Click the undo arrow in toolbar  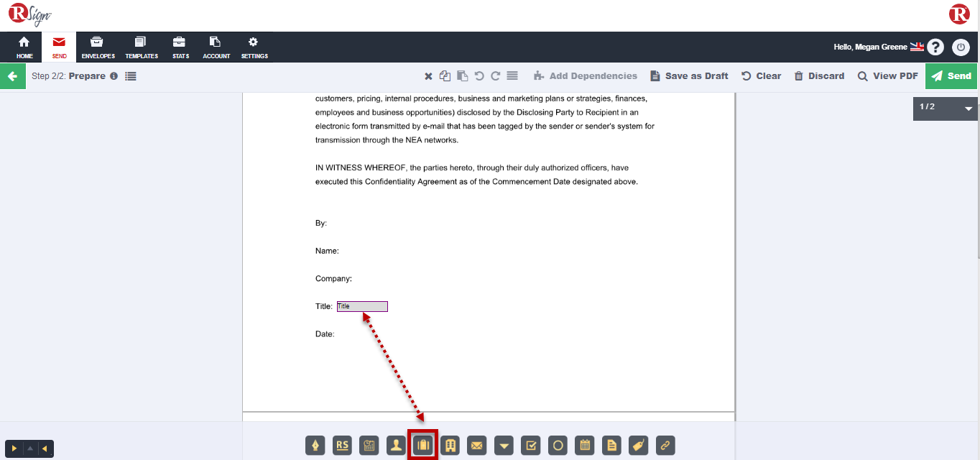pos(479,76)
